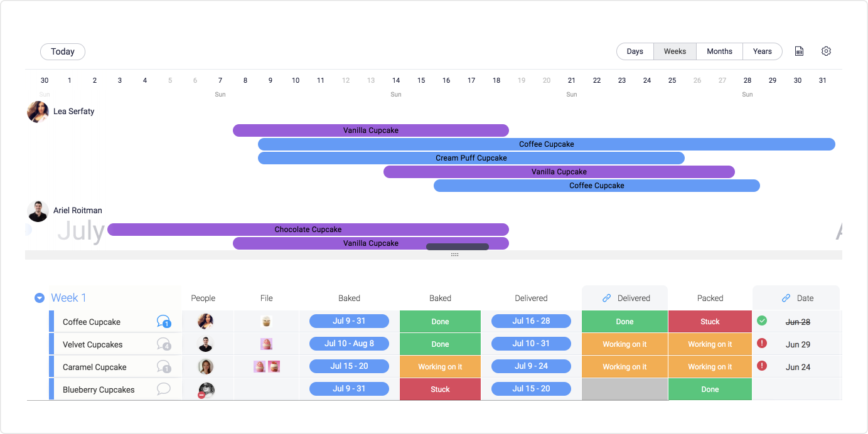Image resolution: width=868 pixels, height=434 pixels.
Task: Open Velvet Cupcakes file thumbnail
Action: (266, 344)
